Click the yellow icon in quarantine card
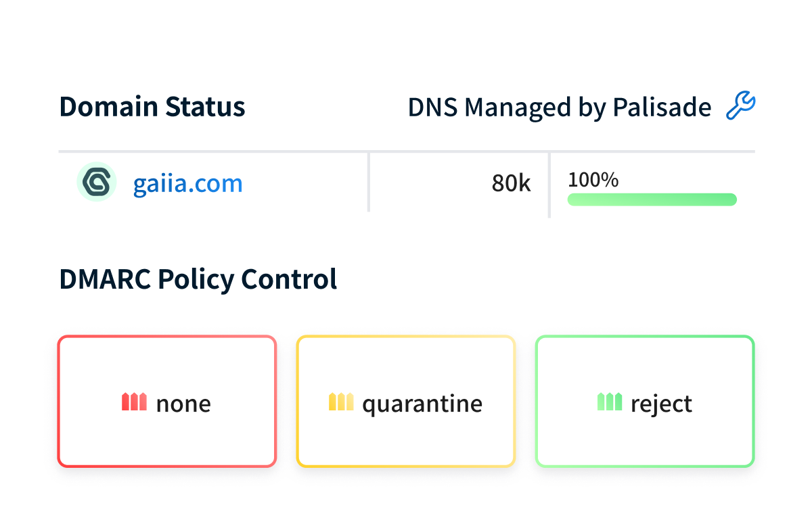The image size is (812, 526). 341,402
